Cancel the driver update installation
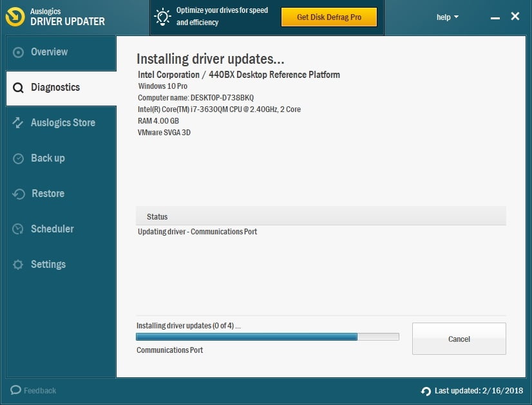The width and height of the screenshot is (532, 405). (459, 339)
